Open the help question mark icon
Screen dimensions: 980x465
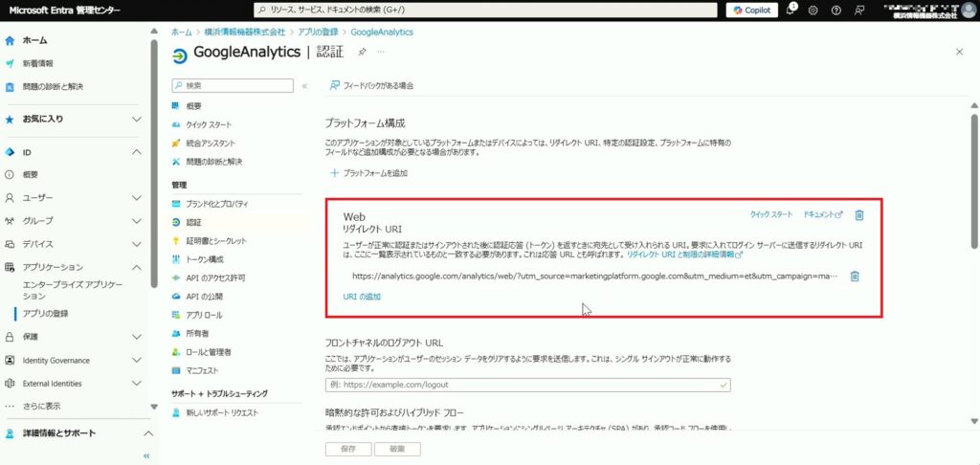tap(836, 10)
